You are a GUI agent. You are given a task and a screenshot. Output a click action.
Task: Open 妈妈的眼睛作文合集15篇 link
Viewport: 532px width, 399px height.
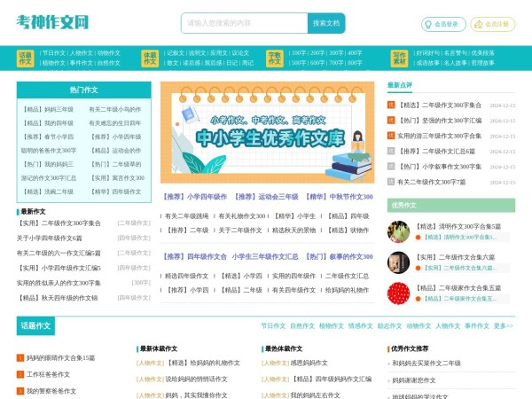pyautogui.click(x=60, y=358)
